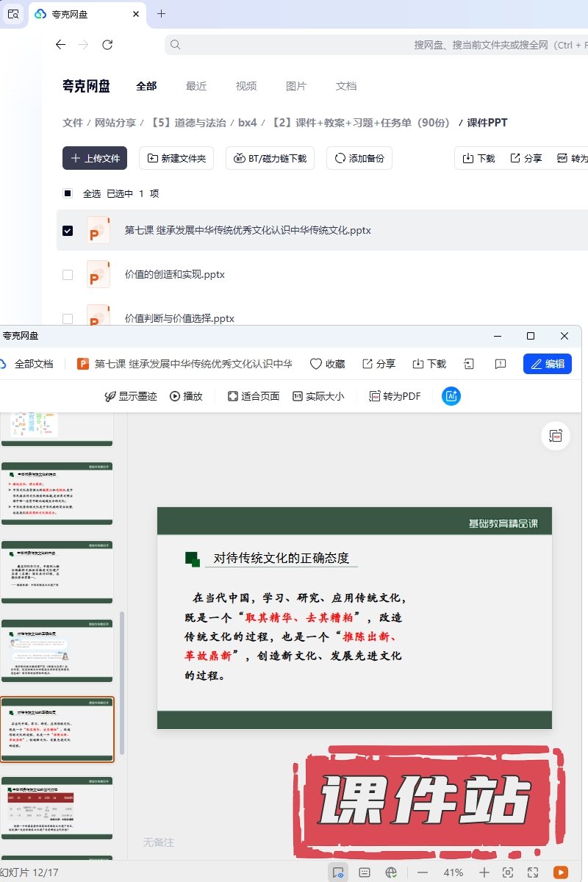Screen dimensions: 588x882
Task: Switch to the 文档 tab
Action: tap(346, 86)
